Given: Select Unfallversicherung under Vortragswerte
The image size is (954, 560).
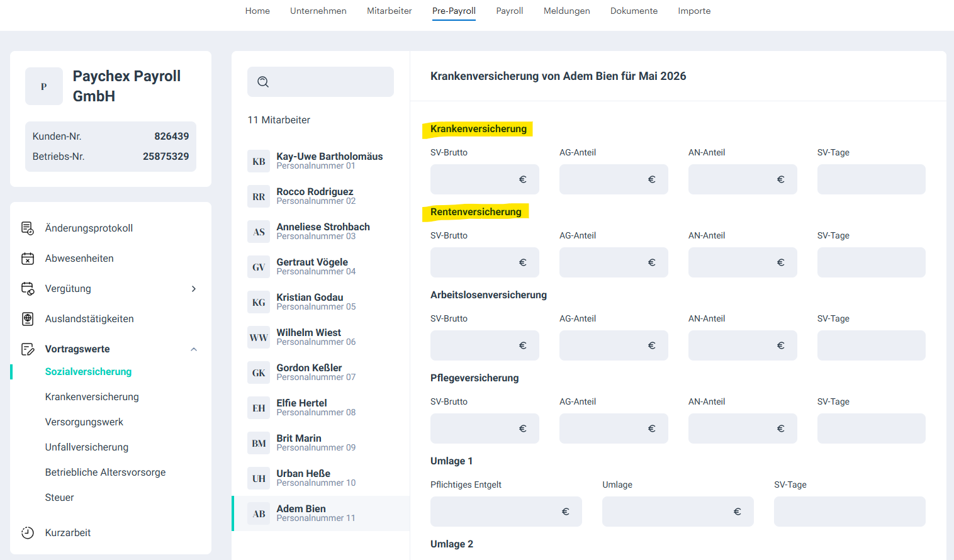Looking at the screenshot, I should pyautogui.click(x=87, y=447).
